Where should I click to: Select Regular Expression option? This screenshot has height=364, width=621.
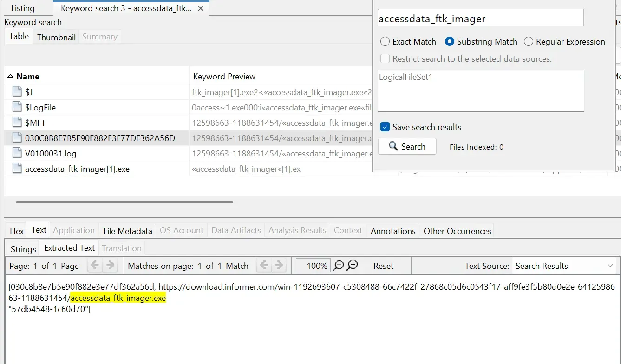tap(565, 41)
